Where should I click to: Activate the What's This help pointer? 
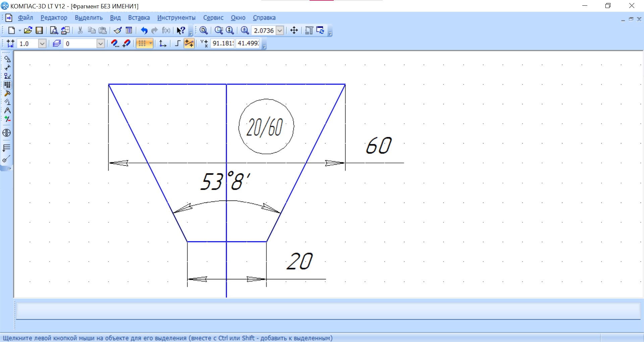(181, 31)
